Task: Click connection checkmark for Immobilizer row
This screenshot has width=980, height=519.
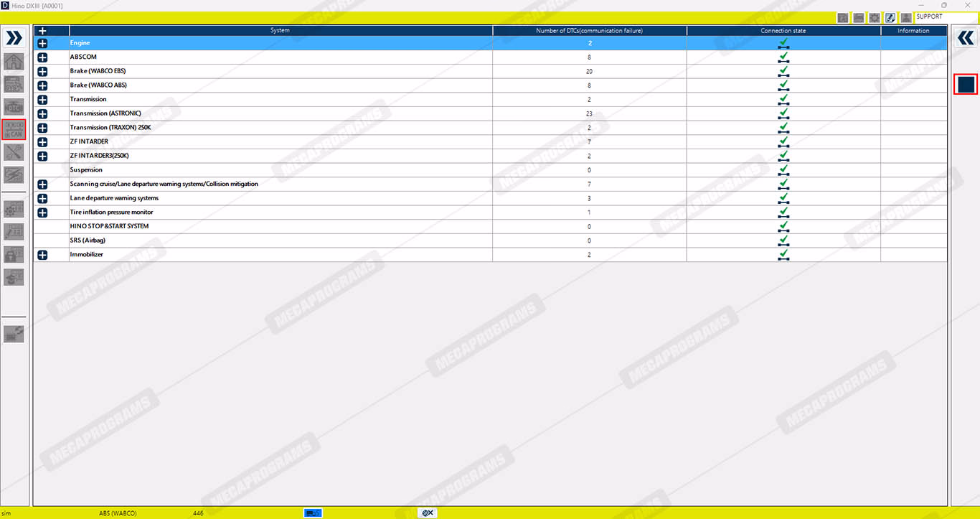Action: coord(783,255)
